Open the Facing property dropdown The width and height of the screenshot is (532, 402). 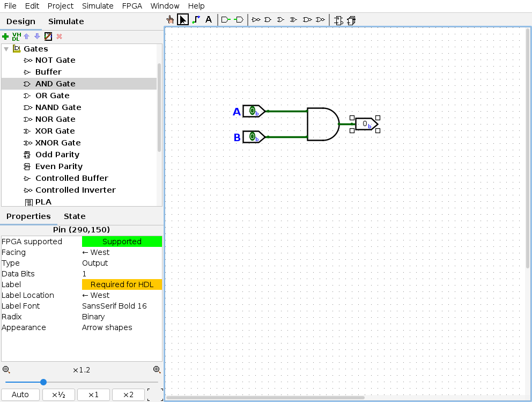(121, 252)
